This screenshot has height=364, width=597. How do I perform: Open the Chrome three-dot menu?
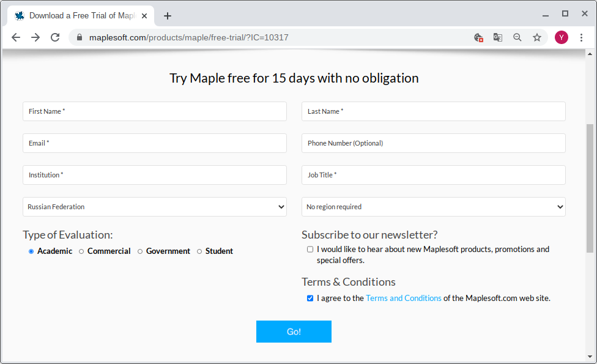coord(581,37)
